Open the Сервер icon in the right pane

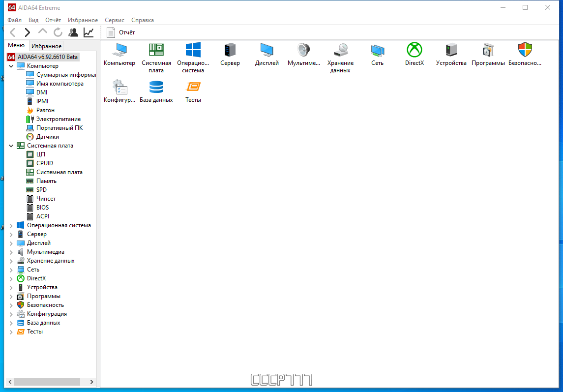230,54
